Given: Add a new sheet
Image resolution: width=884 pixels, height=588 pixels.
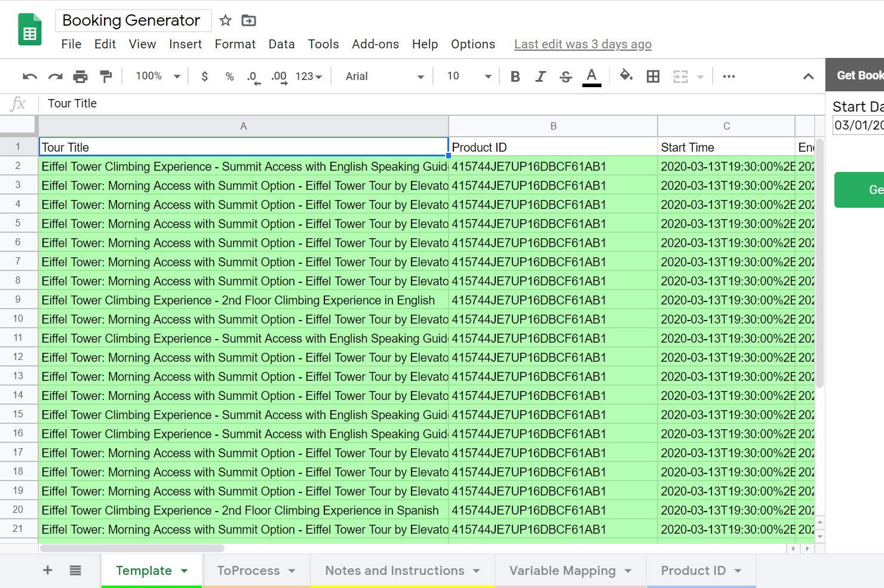Looking at the screenshot, I should [48, 570].
